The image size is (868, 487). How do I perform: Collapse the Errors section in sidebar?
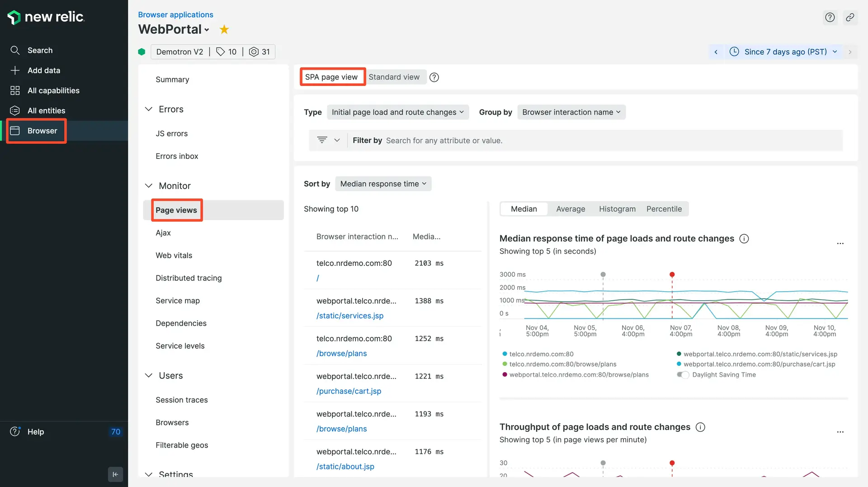tap(148, 109)
